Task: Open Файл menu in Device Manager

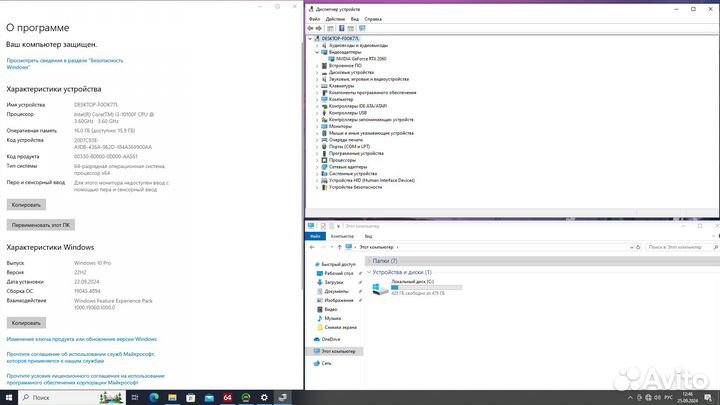Action: (x=315, y=19)
